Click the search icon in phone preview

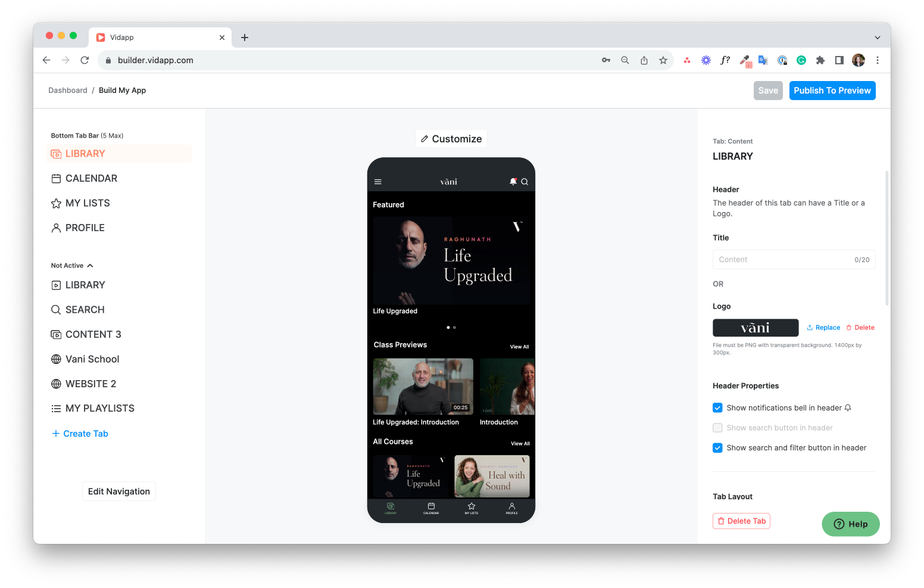[x=525, y=182]
